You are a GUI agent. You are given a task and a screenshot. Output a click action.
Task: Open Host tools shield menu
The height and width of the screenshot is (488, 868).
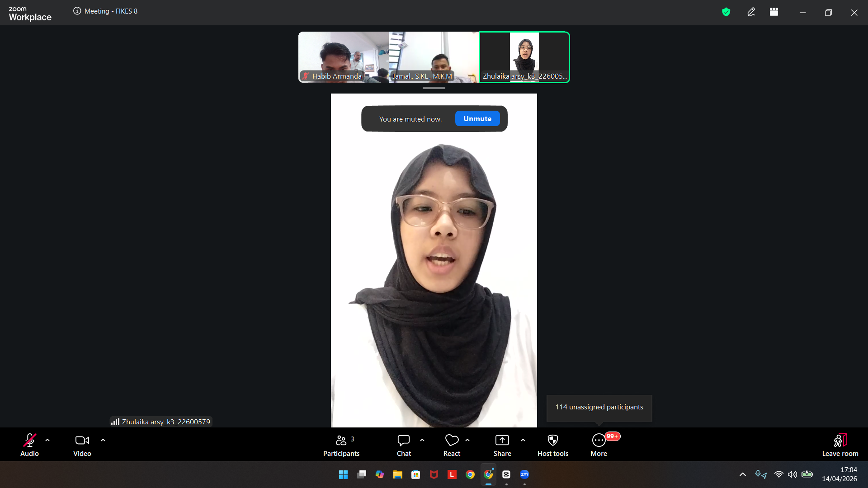(x=552, y=445)
